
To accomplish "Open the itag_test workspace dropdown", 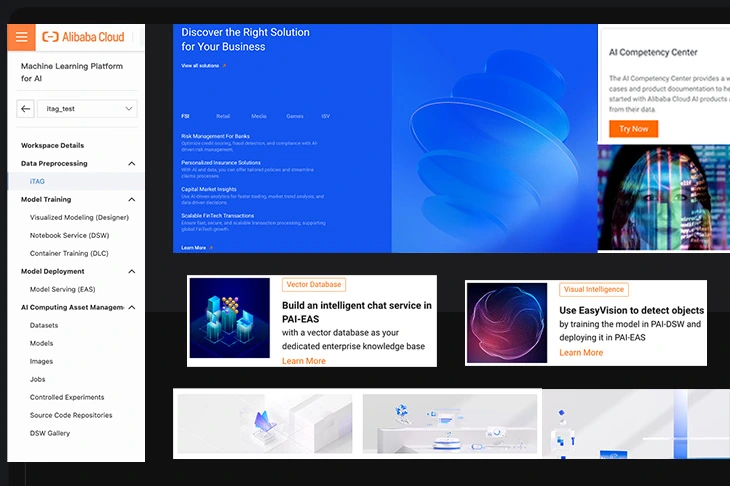I will [x=89, y=109].
